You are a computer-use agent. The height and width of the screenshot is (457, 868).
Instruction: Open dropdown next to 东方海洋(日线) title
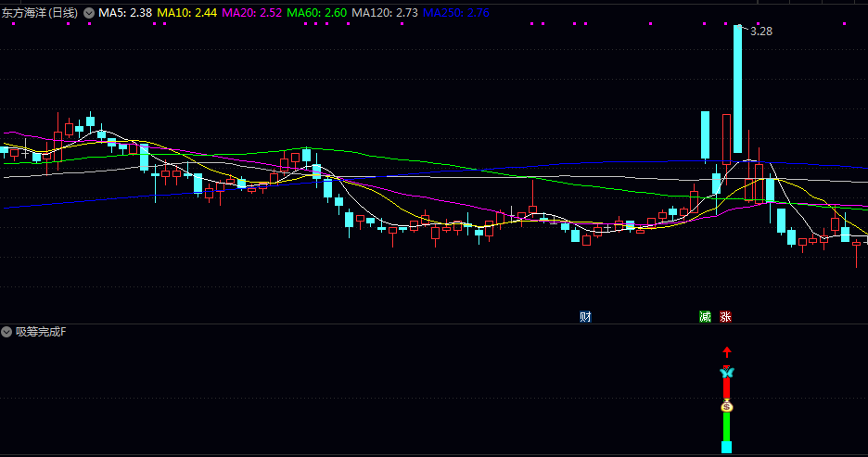pyautogui.click(x=89, y=13)
